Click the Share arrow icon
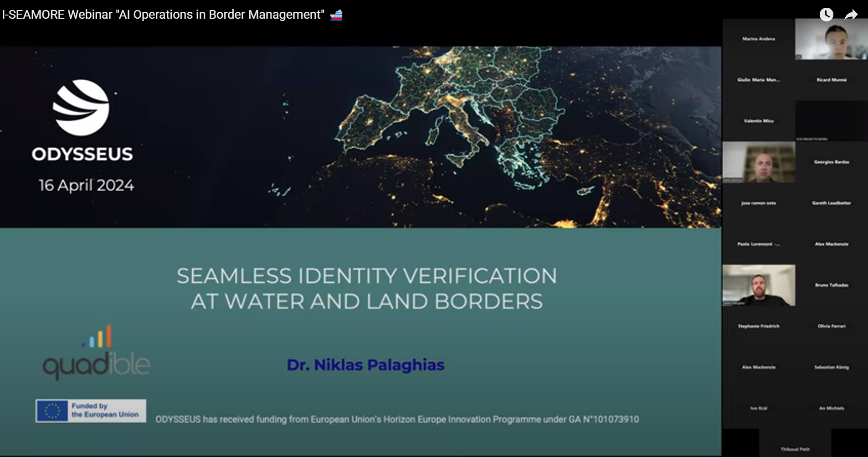Viewport: 868px width, 457px height. point(851,15)
